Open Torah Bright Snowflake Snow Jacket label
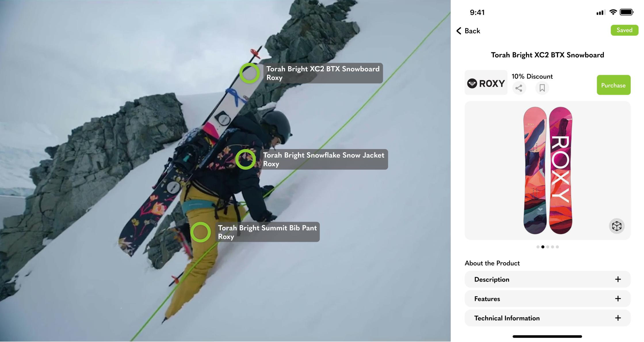 [325, 159]
